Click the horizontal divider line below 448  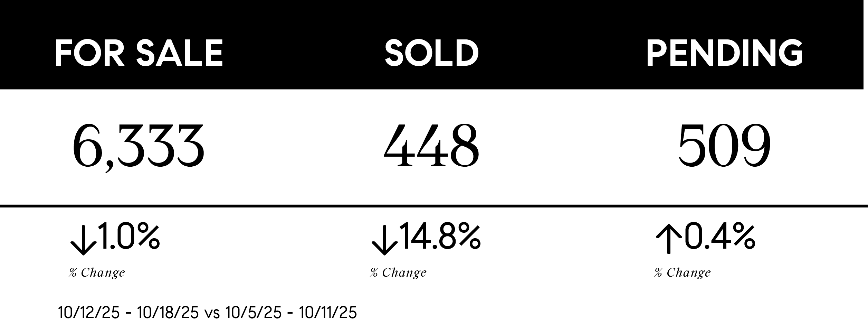[x=432, y=206]
